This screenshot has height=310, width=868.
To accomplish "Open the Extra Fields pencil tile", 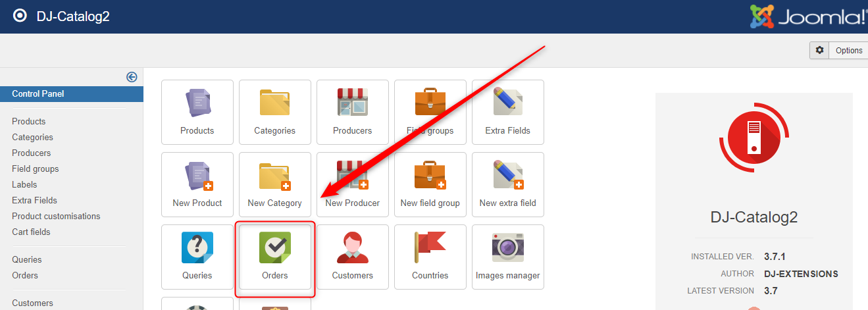I will coord(508,112).
